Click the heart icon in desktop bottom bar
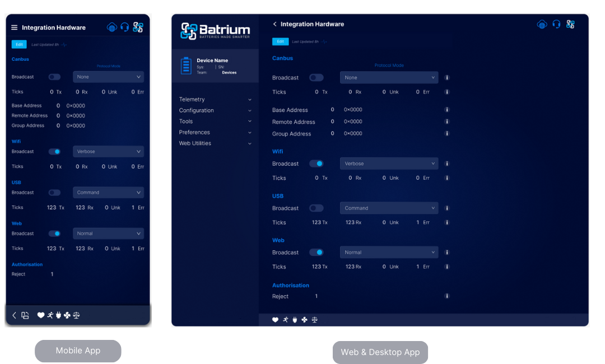605x364 pixels. pos(275,320)
